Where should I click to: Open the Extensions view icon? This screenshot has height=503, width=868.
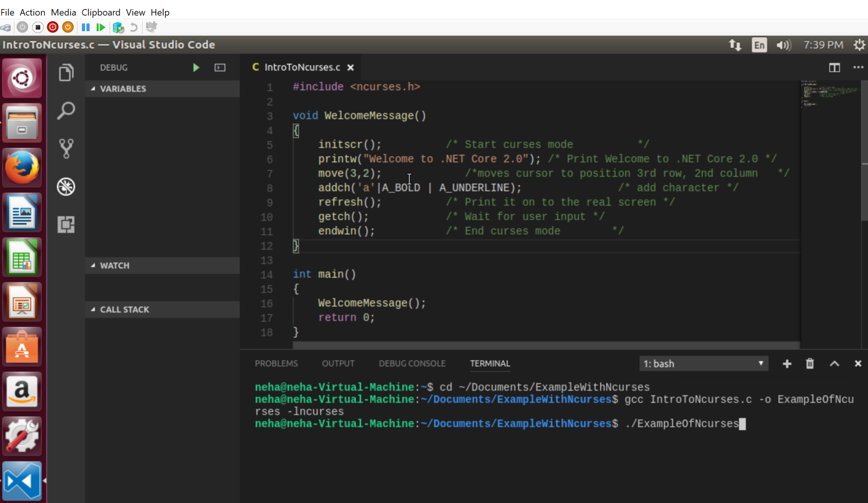point(66,224)
